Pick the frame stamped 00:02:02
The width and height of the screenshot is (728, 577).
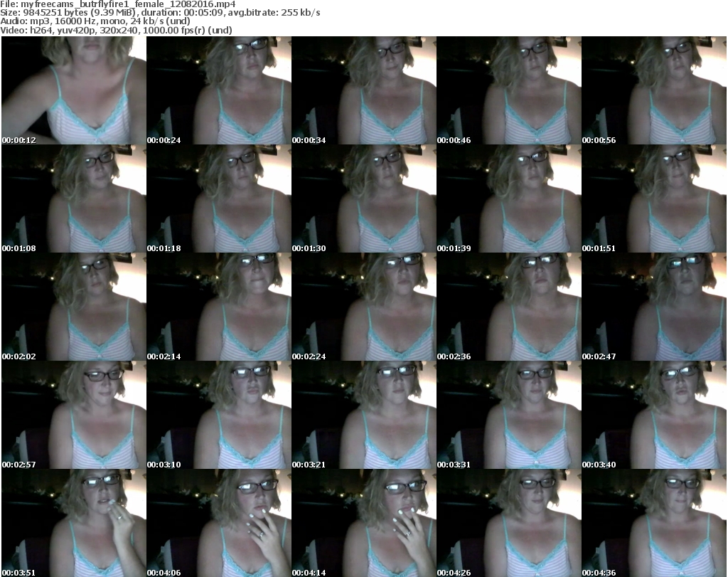coord(74,307)
